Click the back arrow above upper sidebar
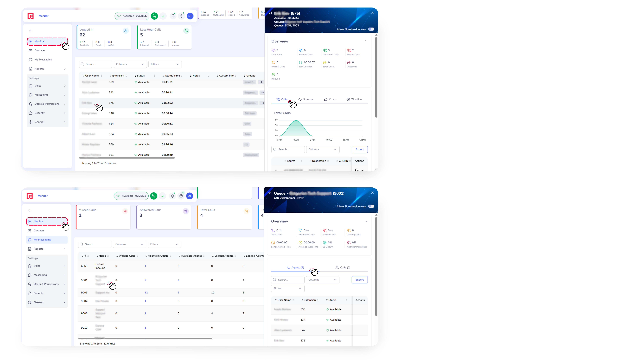This screenshot has height=362, width=644. (x=30, y=31)
